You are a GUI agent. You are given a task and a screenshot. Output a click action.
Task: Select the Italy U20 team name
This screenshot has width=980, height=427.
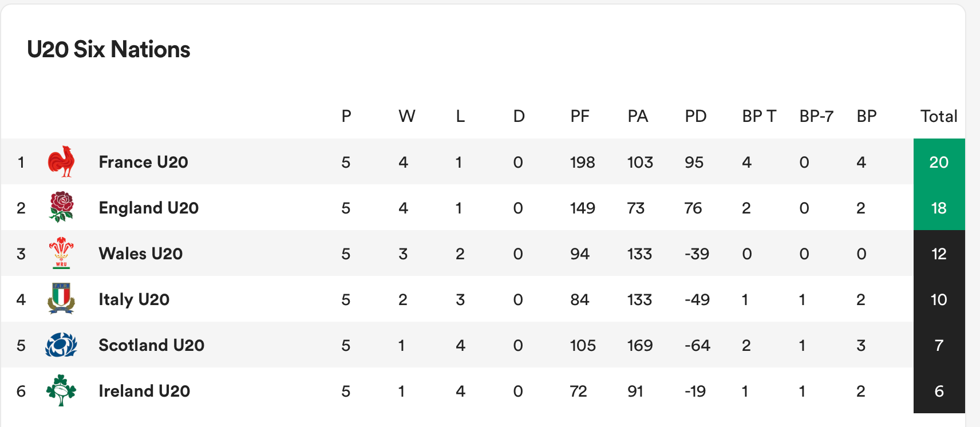pyautogui.click(x=134, y=299)
